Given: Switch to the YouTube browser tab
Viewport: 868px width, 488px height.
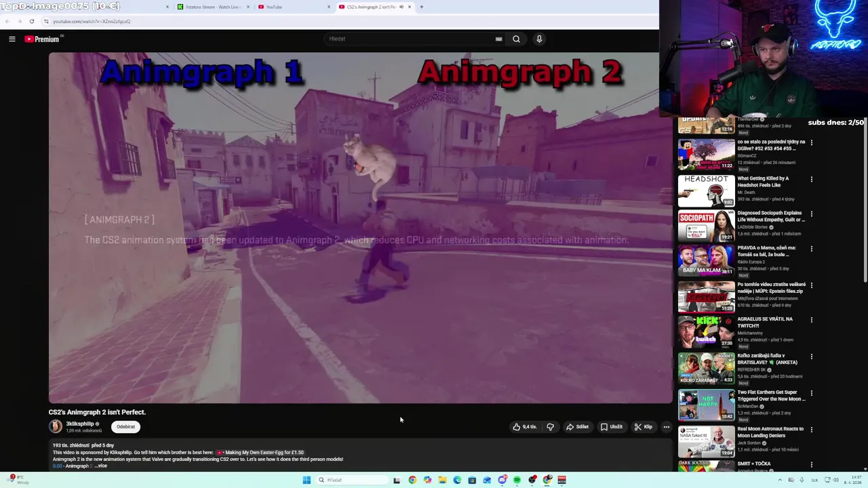Looking at the screenshot, I should (294, 7).
